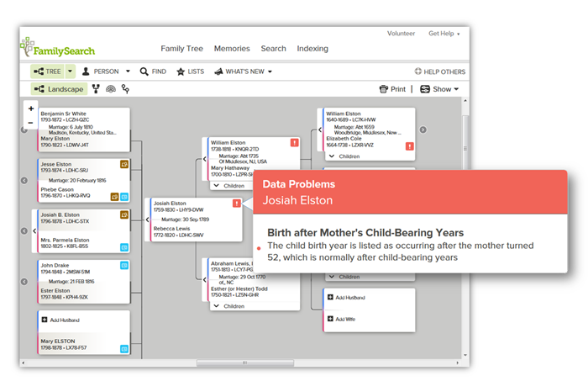The image size is (588, 381).
Task: Select Esther (or Hester) Todd name
Action: (x=239, y=288)
